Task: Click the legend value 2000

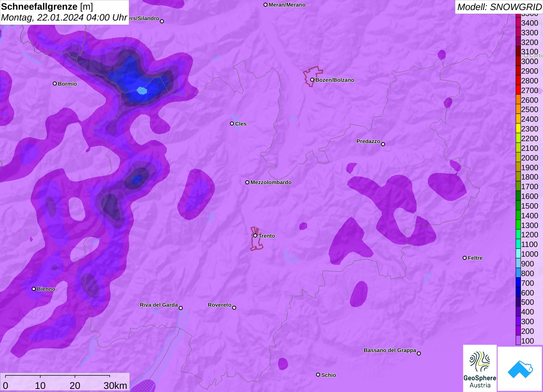Action: [x=529, y=158]
